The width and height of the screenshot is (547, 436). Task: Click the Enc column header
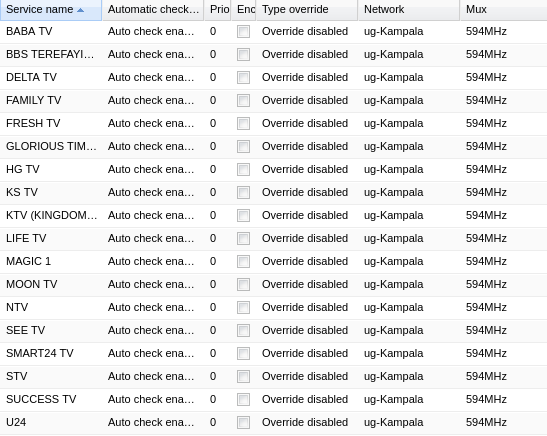[x=244, y=10]
